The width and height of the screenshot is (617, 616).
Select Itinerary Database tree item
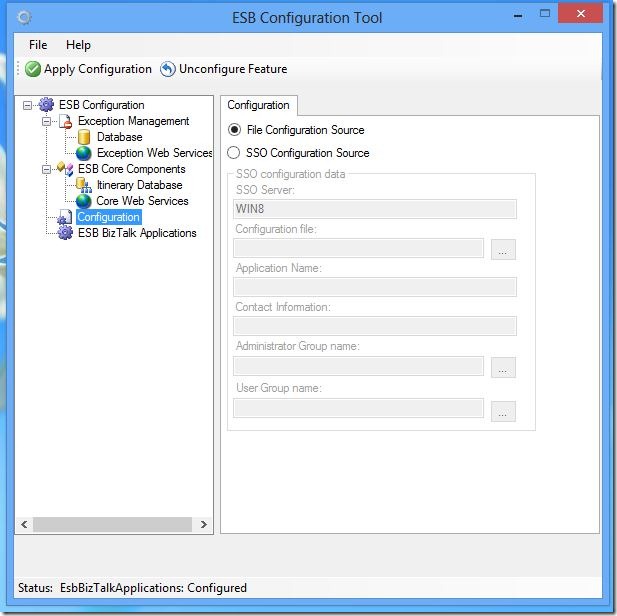139,185
